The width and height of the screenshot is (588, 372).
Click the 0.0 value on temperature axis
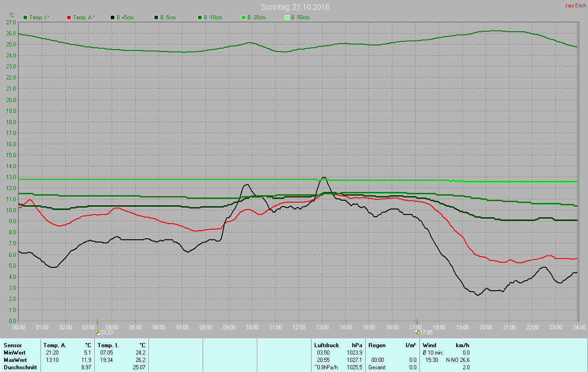tap(12, 321)
